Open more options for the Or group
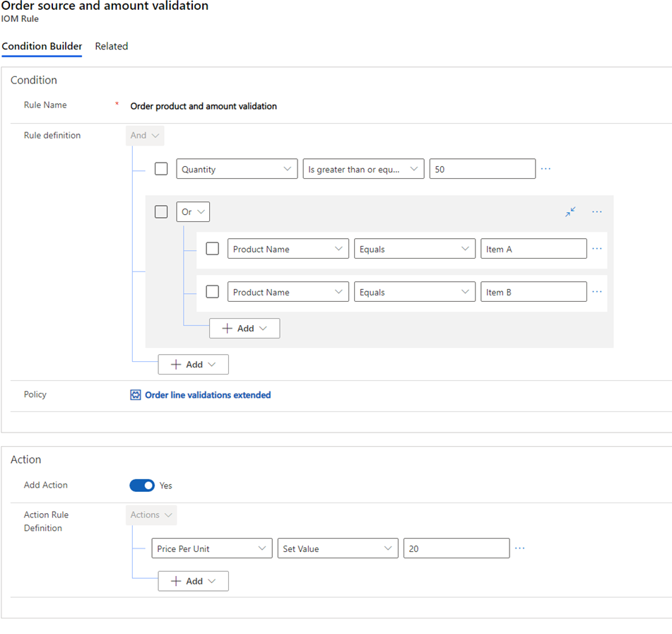The height and width of the screenshot is (634, 672). pos(596,212)
